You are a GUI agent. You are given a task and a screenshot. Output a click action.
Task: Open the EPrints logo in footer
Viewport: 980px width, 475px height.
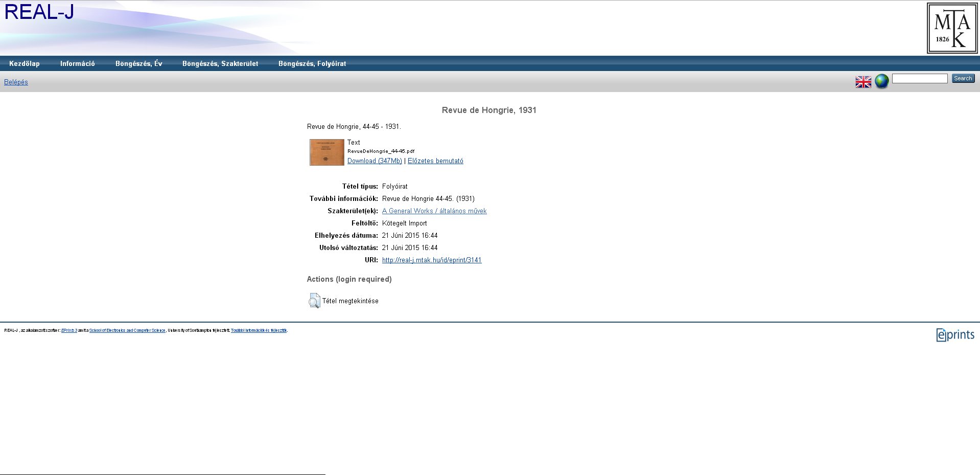click(955, 334)
